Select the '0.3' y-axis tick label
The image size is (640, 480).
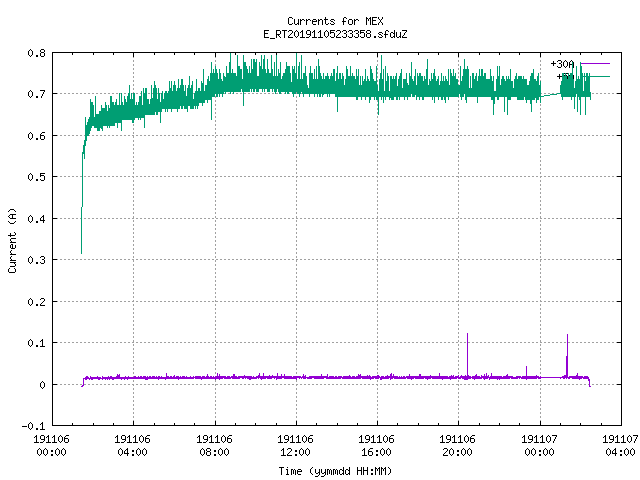click(x=36, y=260)
